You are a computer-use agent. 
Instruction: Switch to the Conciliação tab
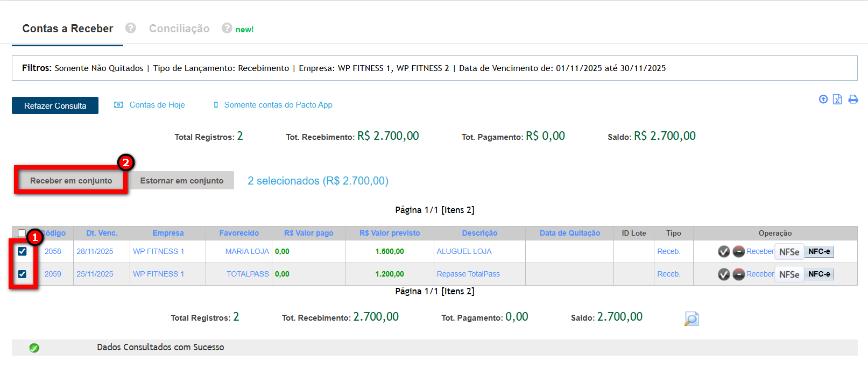179,29
